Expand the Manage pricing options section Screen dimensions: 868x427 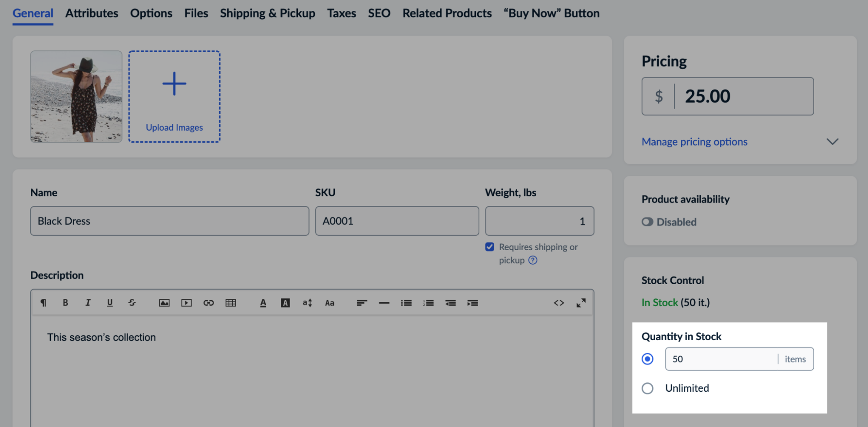pos(694,142)
